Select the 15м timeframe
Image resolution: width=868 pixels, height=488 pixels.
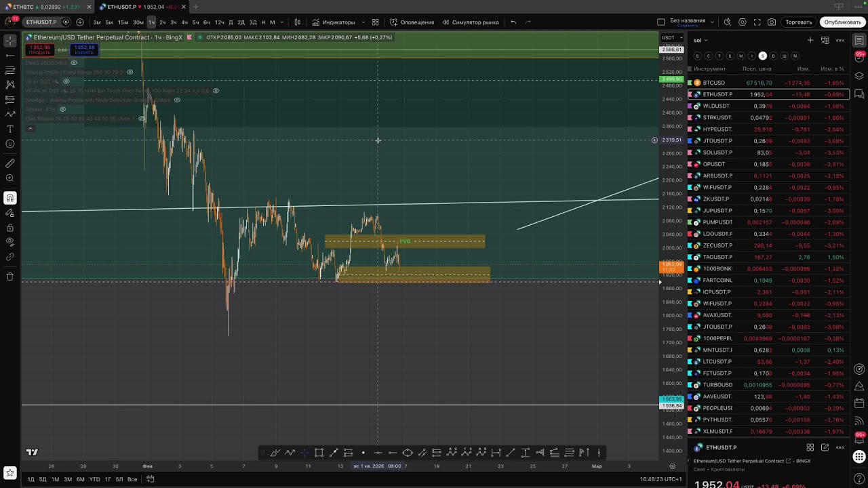123,22
